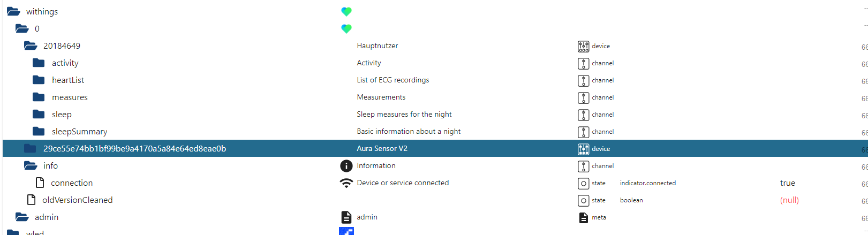This screenshot has height=235, width=868.
Task: Click the Information circle icon
Action: click(x=346, y=166)
